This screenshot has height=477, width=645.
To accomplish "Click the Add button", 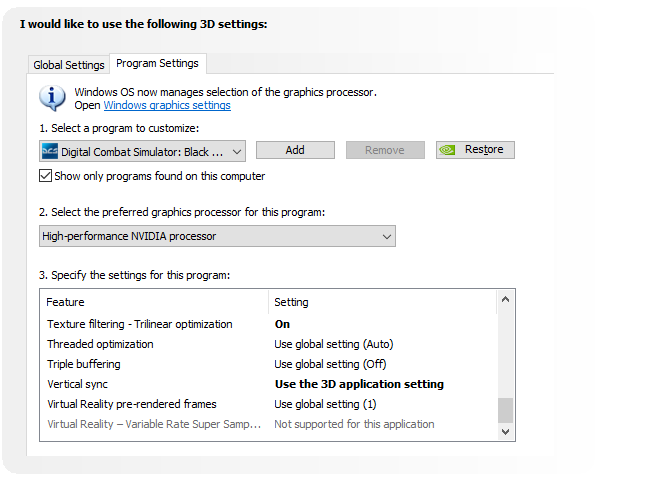I will coord(295,150).
